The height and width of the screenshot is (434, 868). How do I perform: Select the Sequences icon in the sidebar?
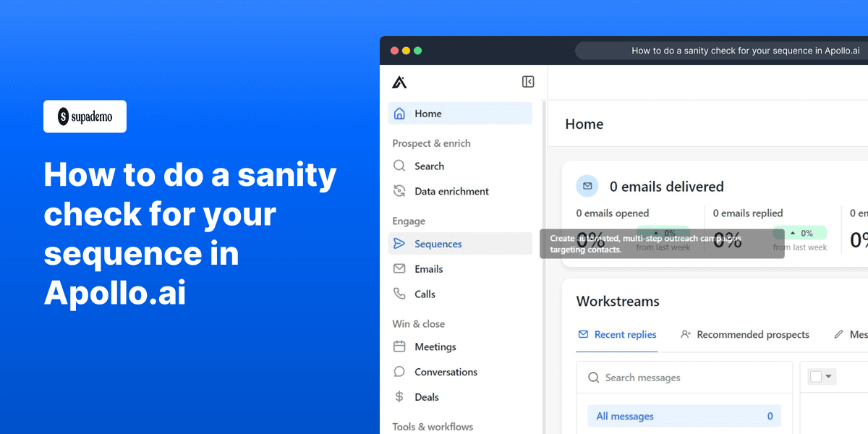(399, 244)
